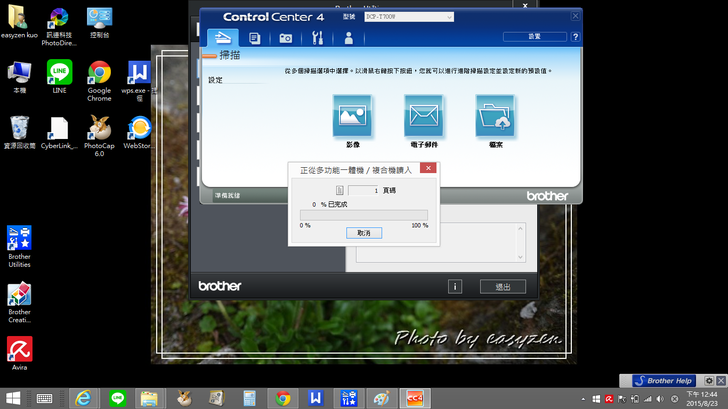The image size is (728, 409).
Task: Open the Scan tab in Control Center
Action: [x=223, y=38]
